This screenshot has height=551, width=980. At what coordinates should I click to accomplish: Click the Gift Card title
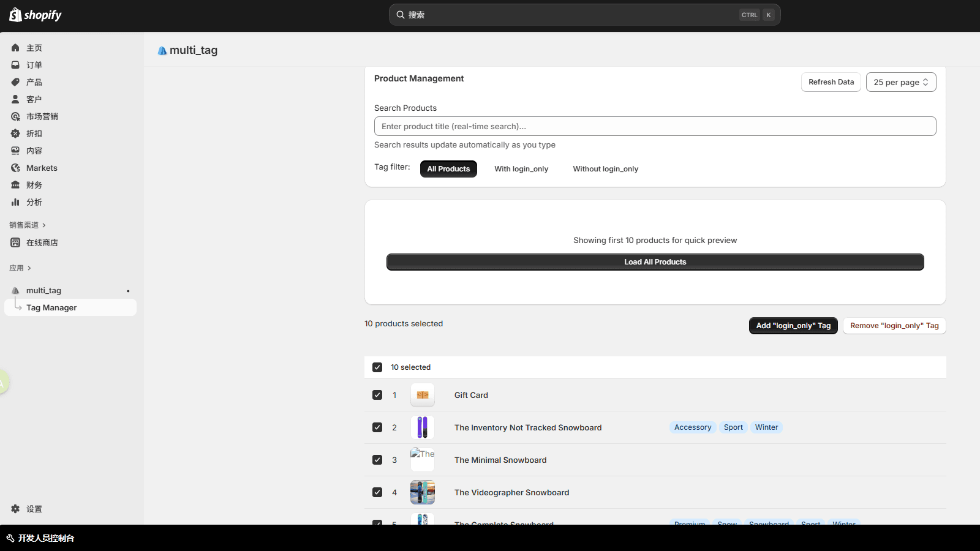coord(471,395)
